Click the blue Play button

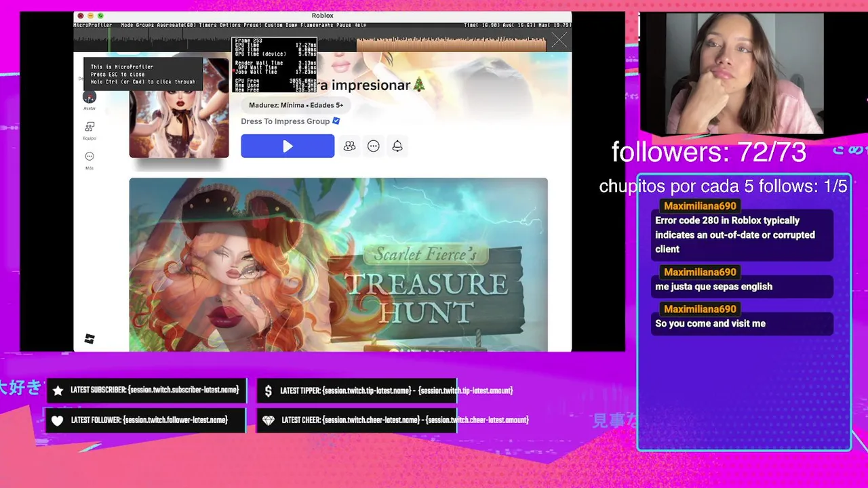click(288, 146)
